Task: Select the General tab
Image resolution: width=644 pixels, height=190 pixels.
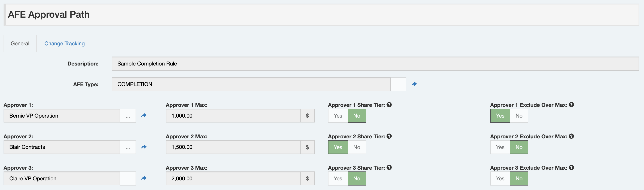Action: pos(20,44)
